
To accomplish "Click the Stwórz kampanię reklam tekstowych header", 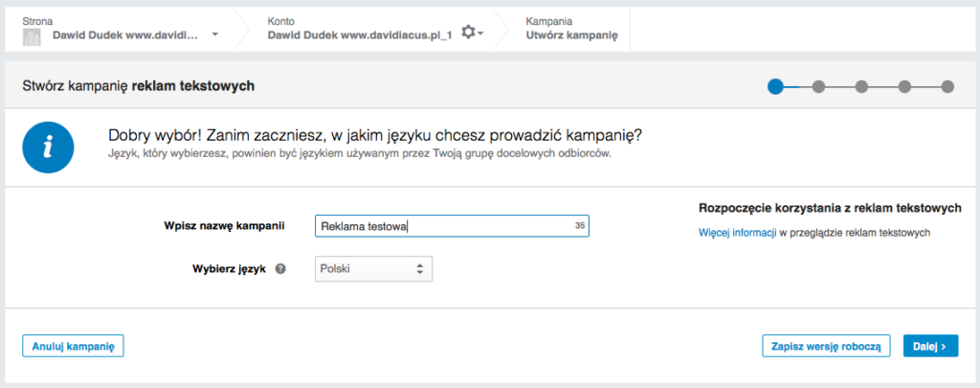I will point(138,86).
